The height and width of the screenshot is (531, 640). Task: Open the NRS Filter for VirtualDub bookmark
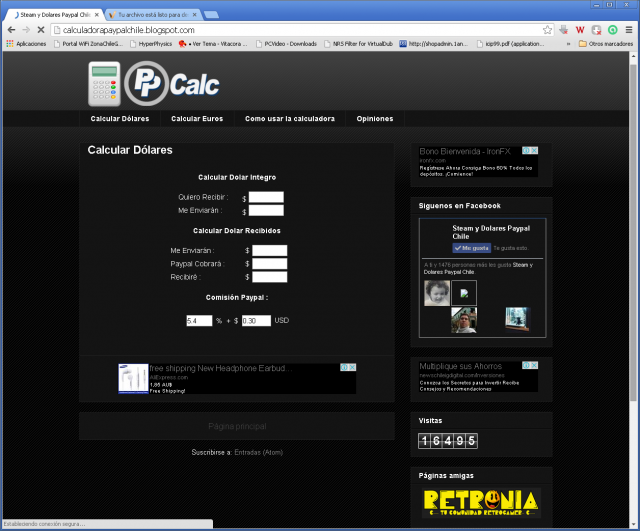coord(358,44)
